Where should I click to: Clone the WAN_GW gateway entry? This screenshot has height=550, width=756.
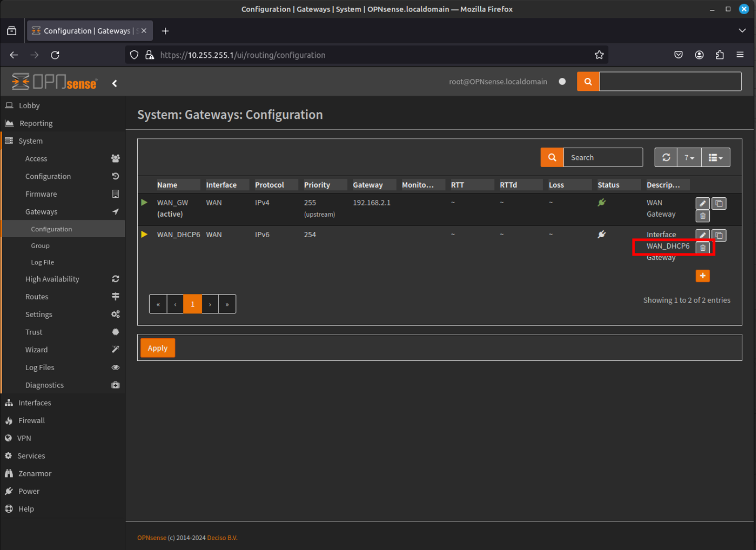(x=719, y=203)
